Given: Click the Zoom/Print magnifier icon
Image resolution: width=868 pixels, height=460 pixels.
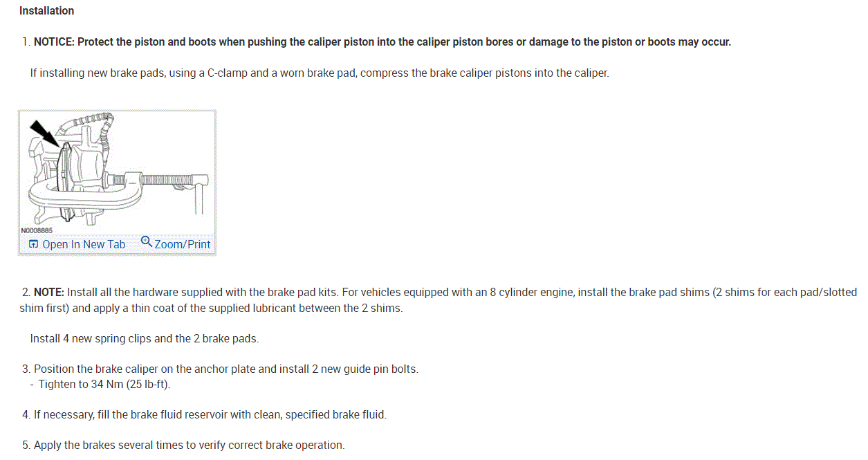Looking at the screenshot, I should coord(146,241).
